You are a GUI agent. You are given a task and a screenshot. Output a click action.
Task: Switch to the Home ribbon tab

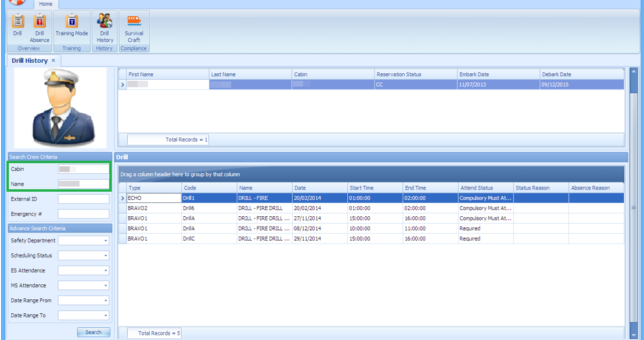coord(46,4)
